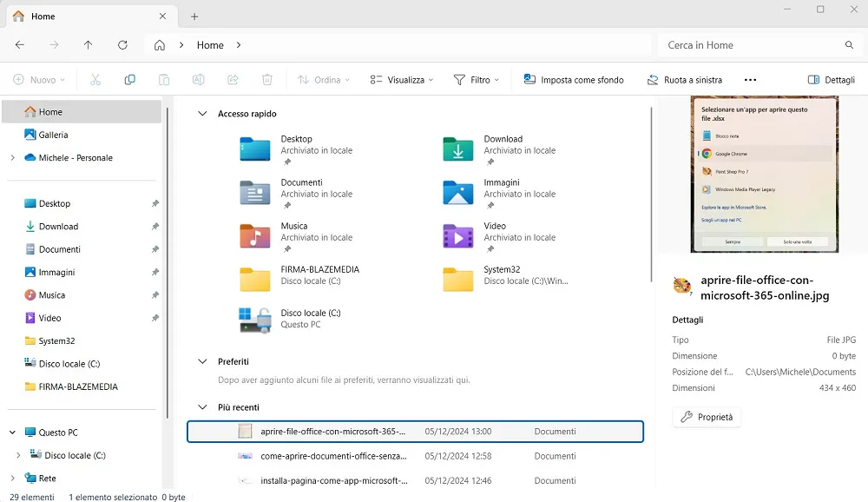Screen dimensions: 868x502
Task: Rotate the image with Ruota a sinistra
Action: click(685, 79)
